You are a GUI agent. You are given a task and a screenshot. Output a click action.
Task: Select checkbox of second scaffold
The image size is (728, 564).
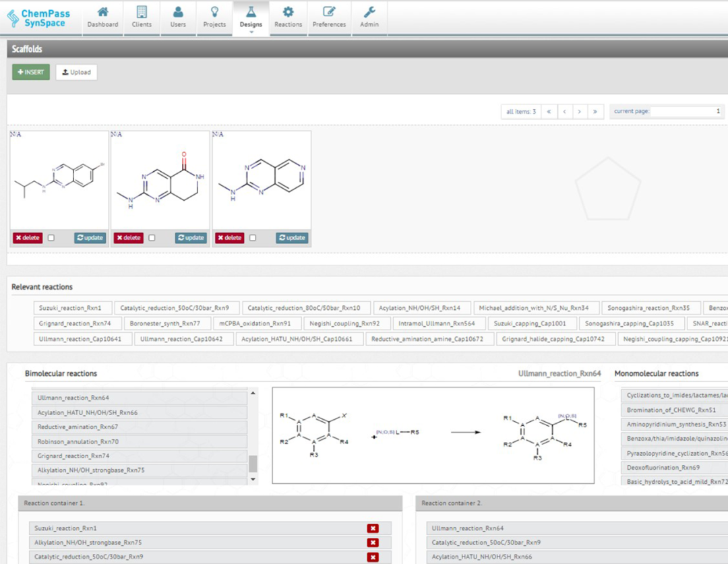tap(152, 238)
